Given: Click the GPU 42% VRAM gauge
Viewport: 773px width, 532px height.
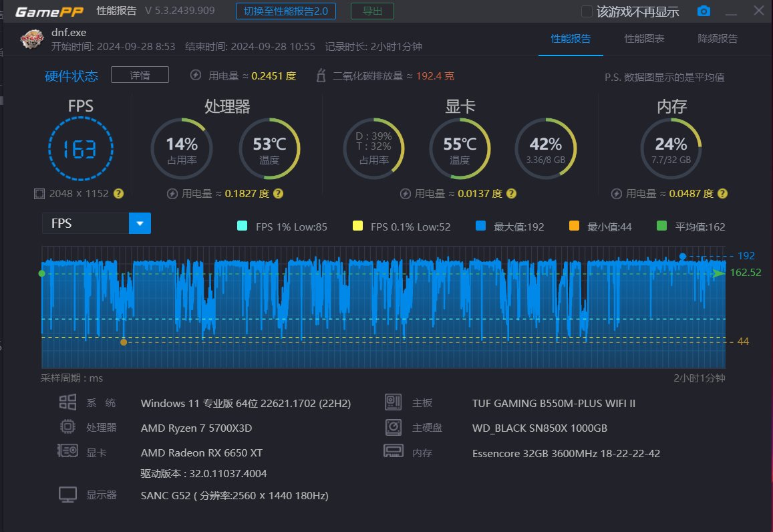Looking at the screenshot, I should pyautogui.click(x=546, y=148).
